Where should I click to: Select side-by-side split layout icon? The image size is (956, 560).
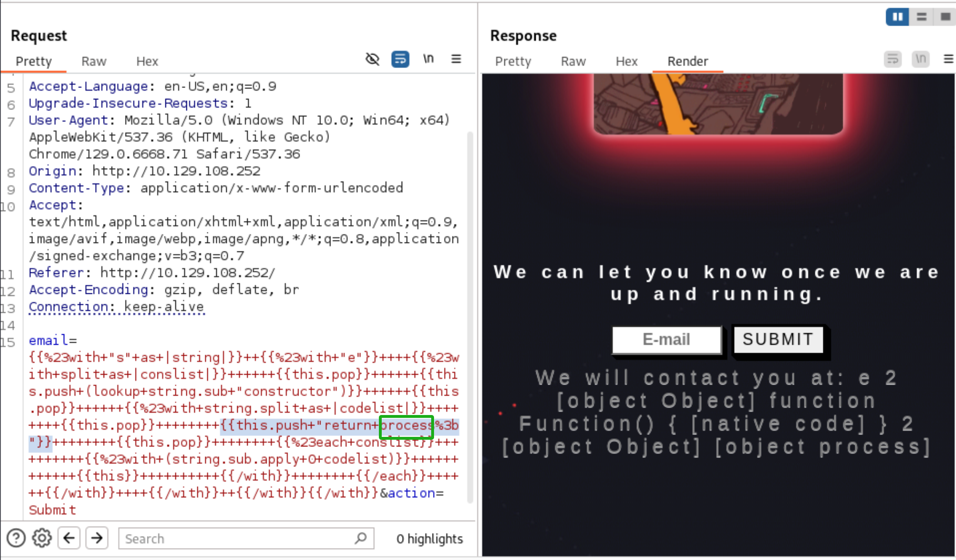tap(897, 17)
